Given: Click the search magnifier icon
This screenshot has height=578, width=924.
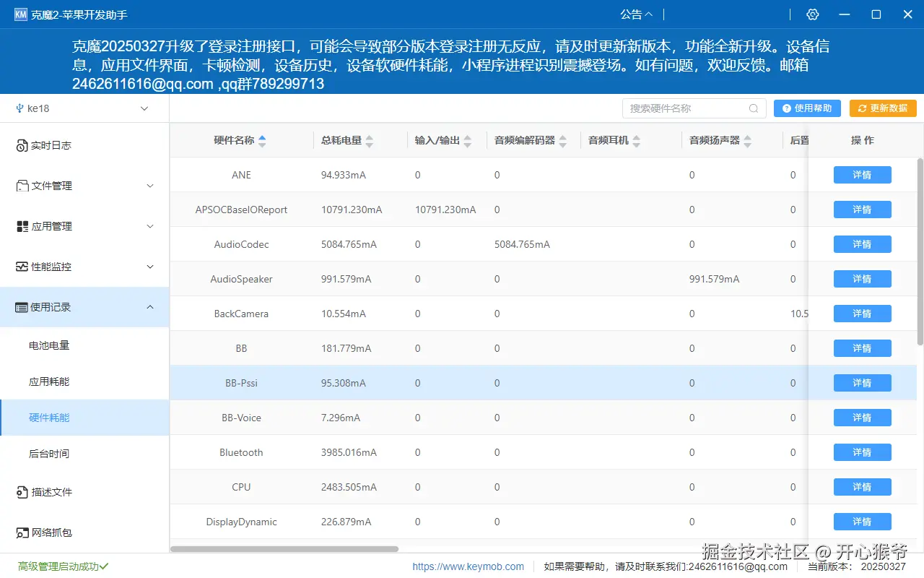Looking at the screenshot, I should click(754, 108).
